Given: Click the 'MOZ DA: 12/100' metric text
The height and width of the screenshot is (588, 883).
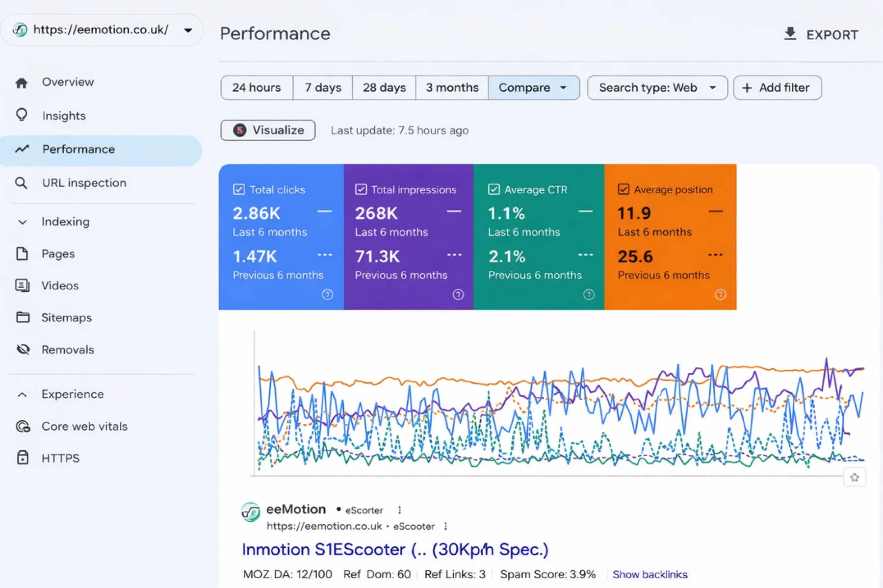Looking at the screenshot, I should point(287,574).
